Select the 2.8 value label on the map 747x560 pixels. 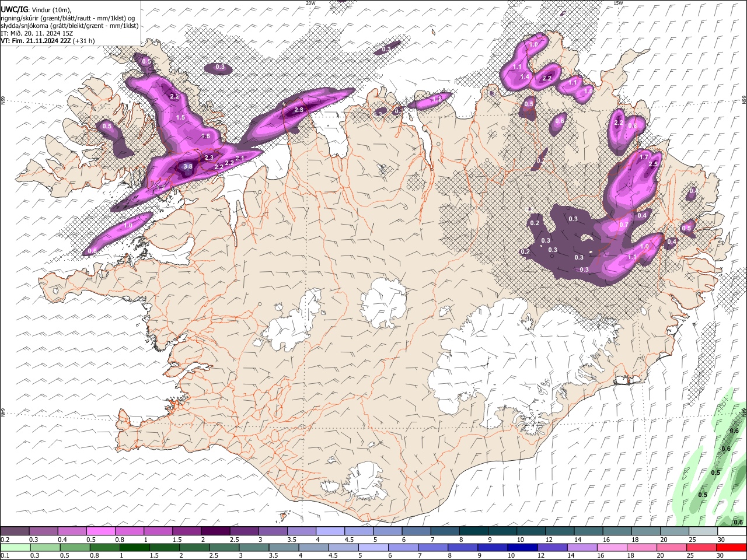pos(299,110)
